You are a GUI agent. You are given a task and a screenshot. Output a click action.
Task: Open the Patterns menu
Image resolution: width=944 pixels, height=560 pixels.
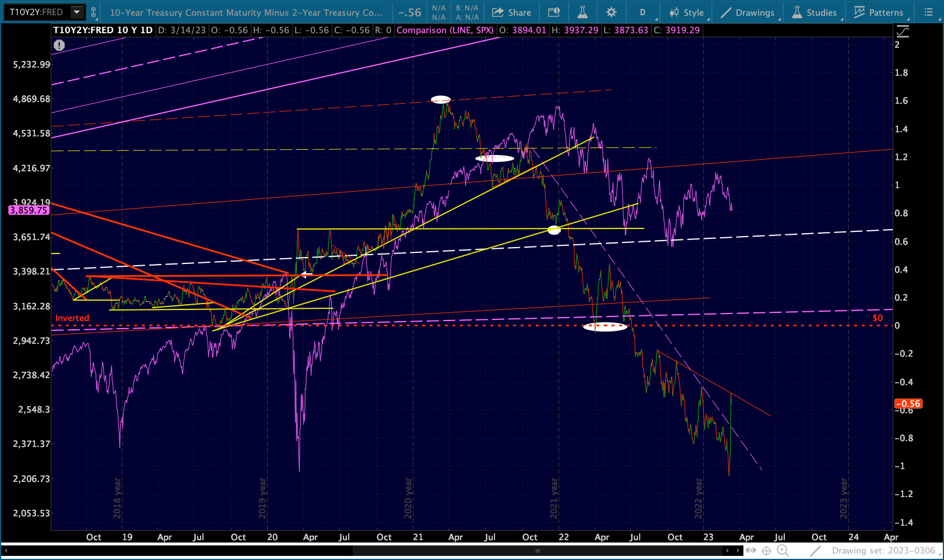[879, 12]
